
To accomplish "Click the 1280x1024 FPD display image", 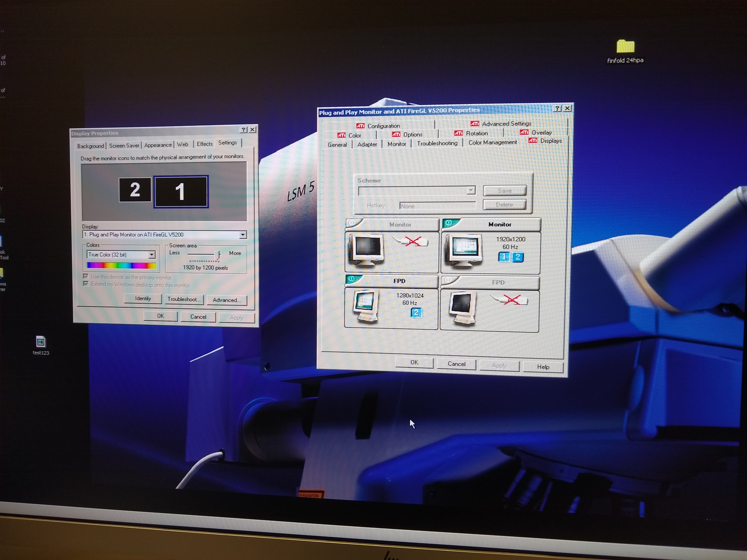I will tap(366, 306).
